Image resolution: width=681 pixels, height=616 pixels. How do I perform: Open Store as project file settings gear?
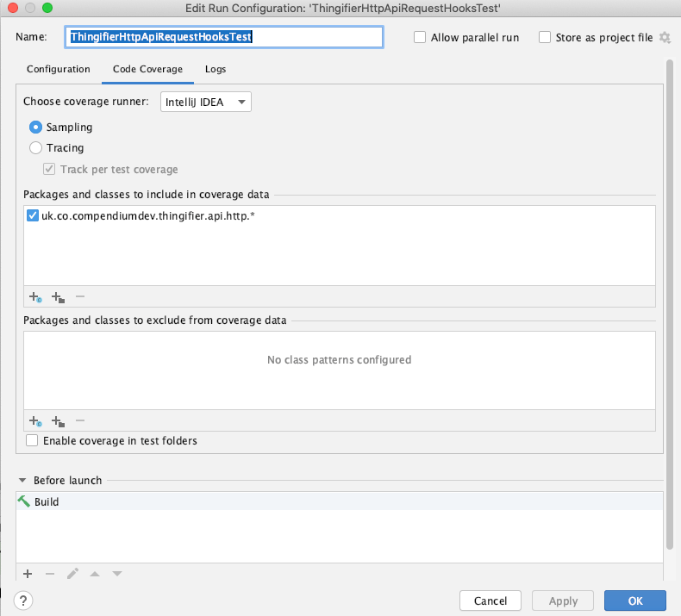[665, 37]
